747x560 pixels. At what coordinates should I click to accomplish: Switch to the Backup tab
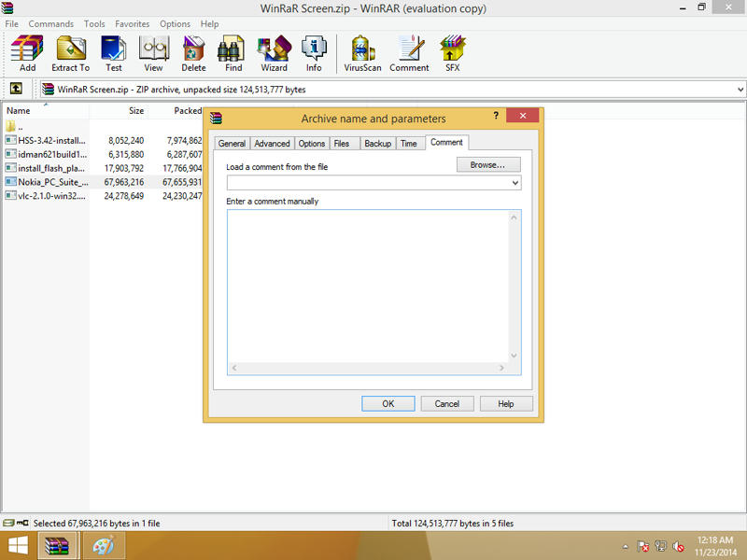[378, 144]
